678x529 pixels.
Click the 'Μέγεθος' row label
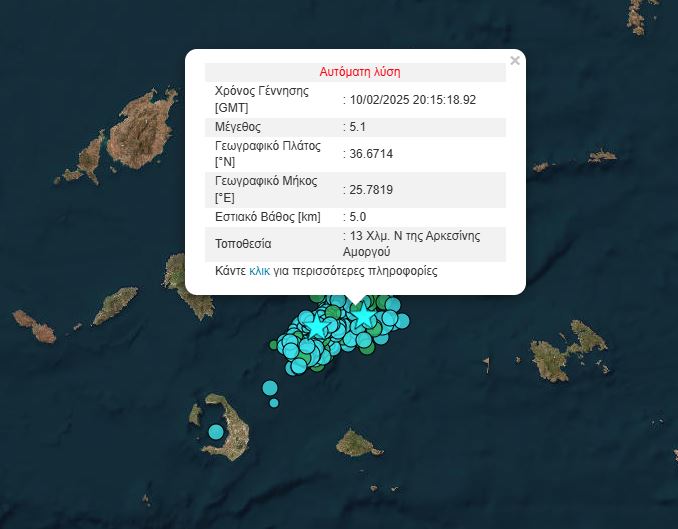(x=238, y=127)
